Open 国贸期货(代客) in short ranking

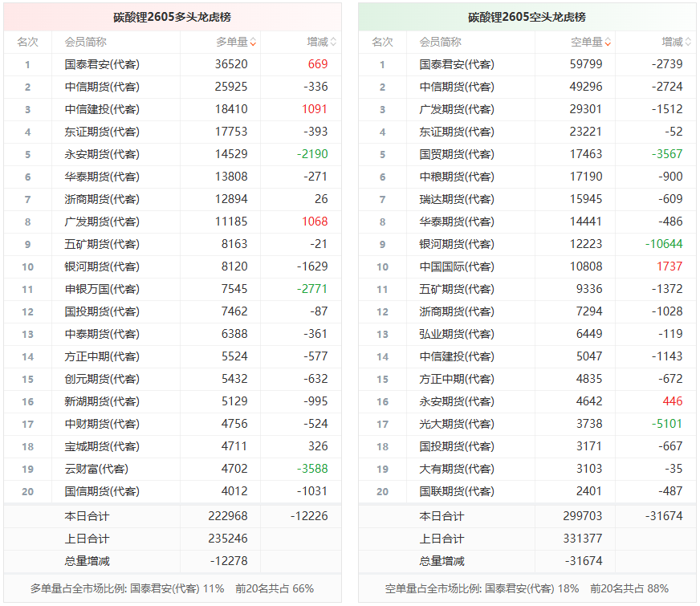457,154
